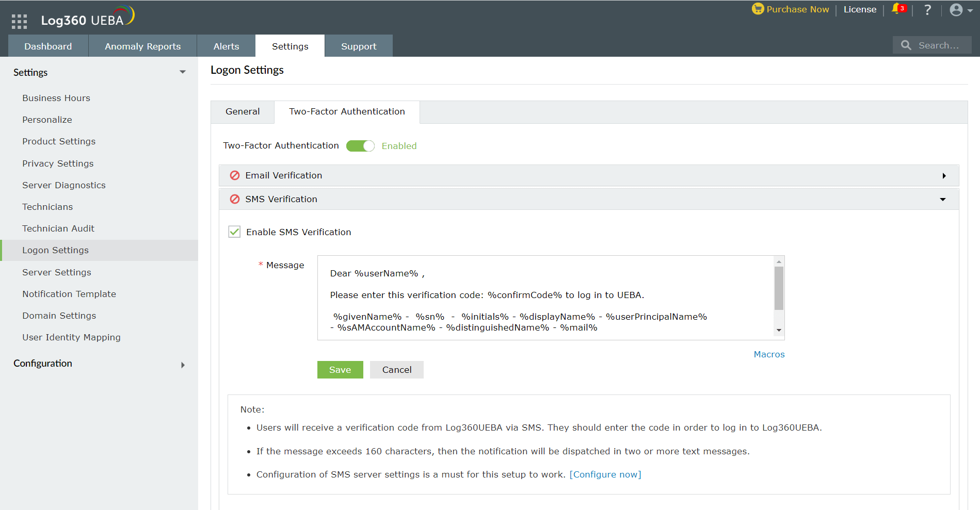Viewport: 980px width, 510px height.
Task: Switch to the Anomaly Reports tab
Action: click(x=143, y=46)
